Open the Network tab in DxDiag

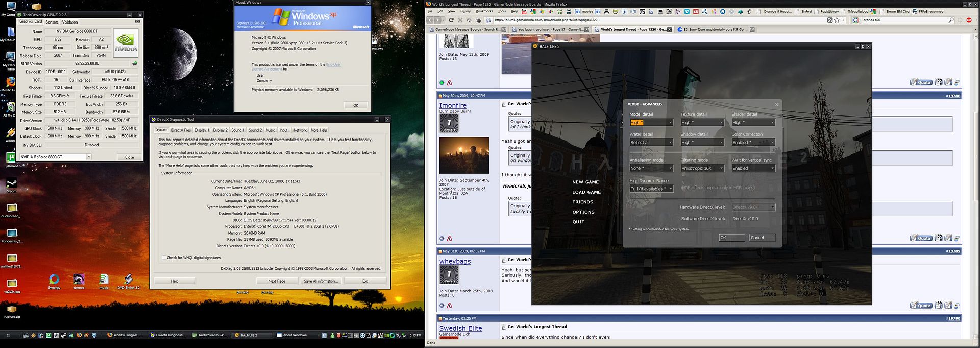300,130
